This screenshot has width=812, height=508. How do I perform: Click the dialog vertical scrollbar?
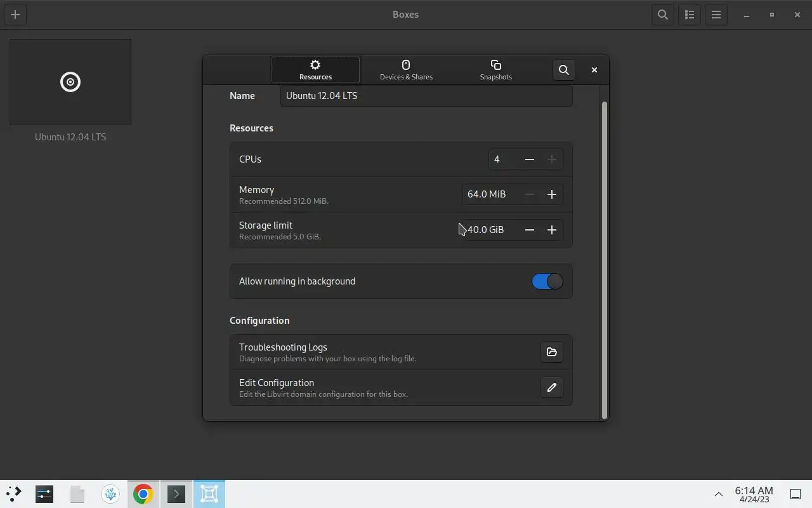(605, 259)
